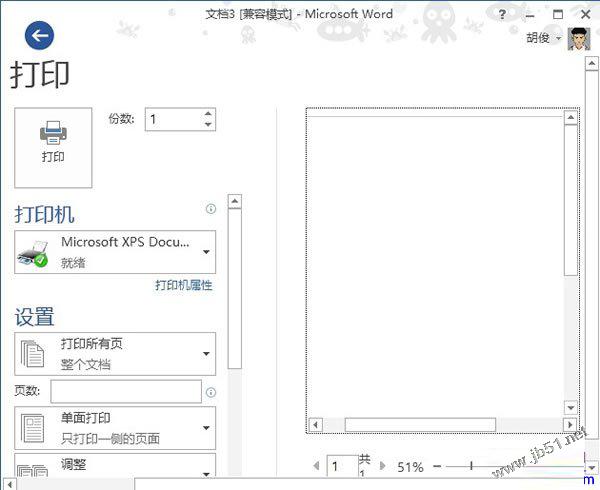Click the XPS printer ready status icon

pos(33,254)
